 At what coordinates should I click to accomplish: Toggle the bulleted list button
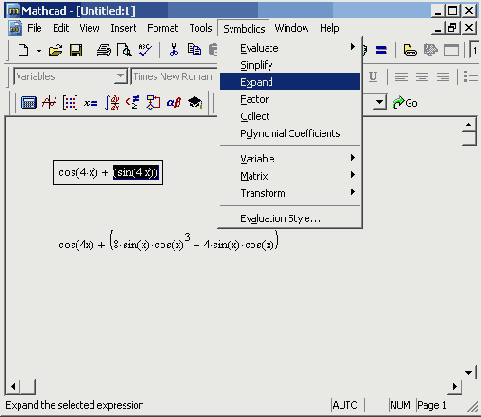tap(470, 77)
